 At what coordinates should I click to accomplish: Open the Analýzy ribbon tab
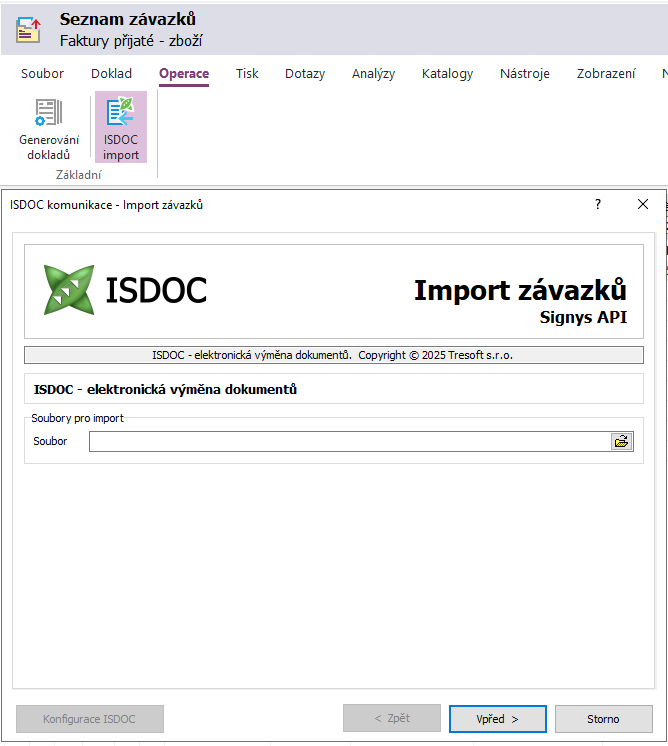point(373,74)
